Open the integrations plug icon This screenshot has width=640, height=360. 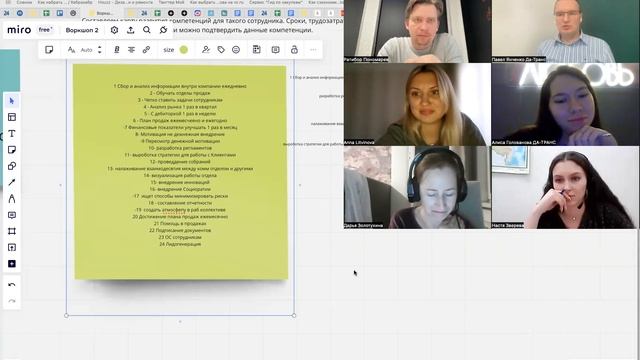click(x=163, y=30)
